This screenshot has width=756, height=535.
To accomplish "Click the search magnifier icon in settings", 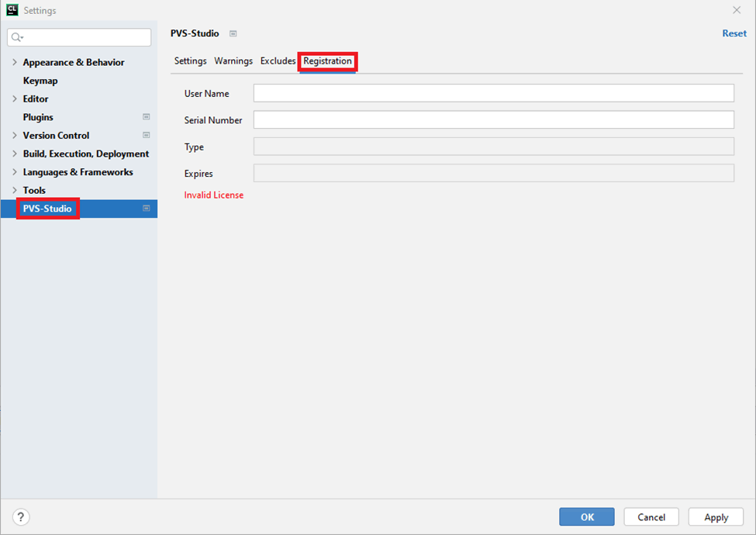I will click(x=17, y=37).
